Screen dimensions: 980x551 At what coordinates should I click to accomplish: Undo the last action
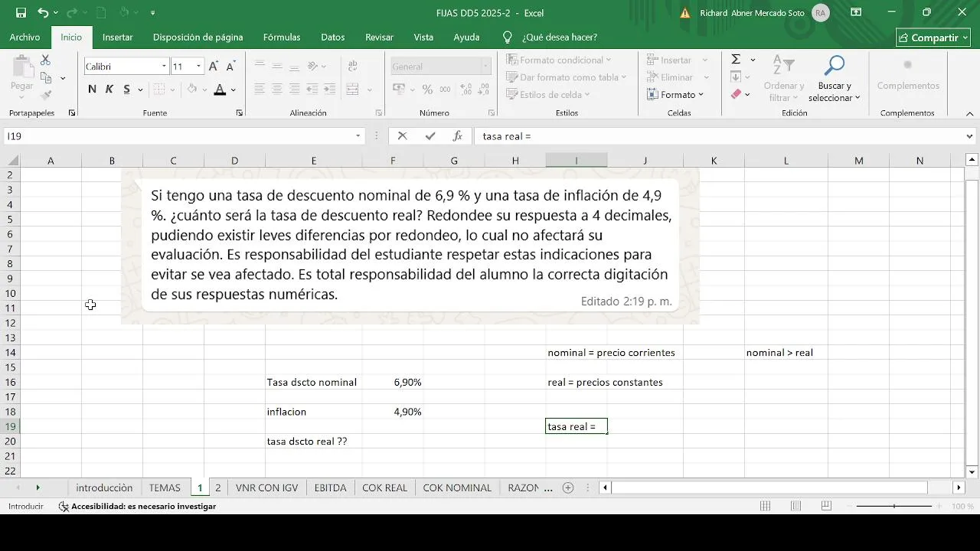[43, 13]
